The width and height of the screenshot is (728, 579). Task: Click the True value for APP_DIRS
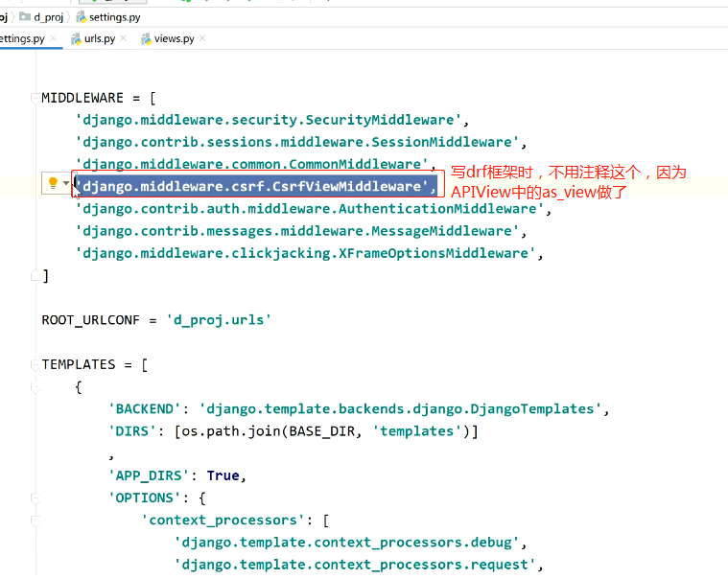point(223,476)
